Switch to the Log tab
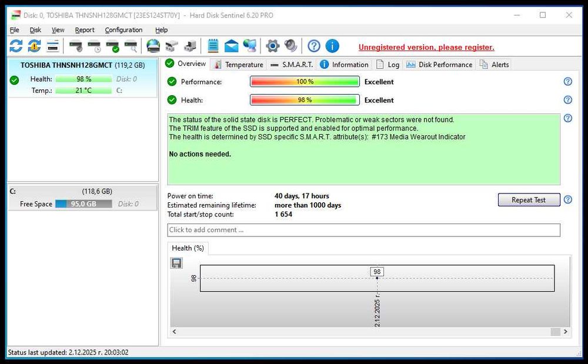588x364 pixels. click(x=387, y=65)
